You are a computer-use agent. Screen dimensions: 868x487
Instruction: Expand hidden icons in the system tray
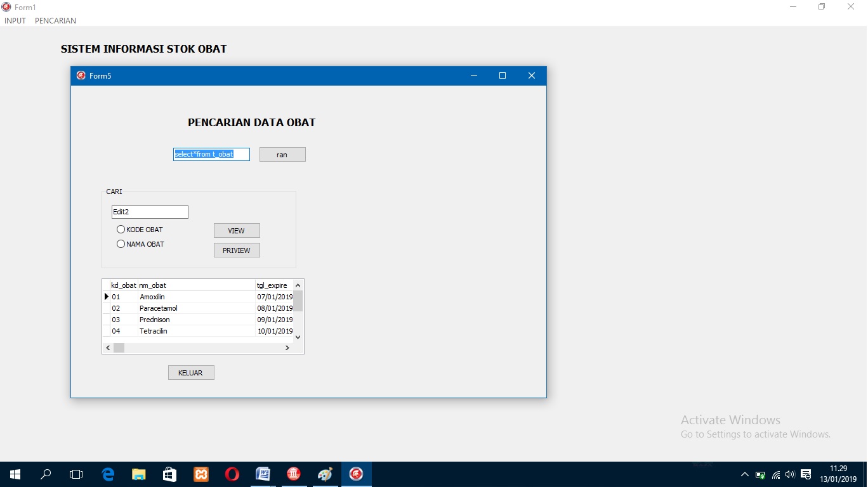pos(745,474)
